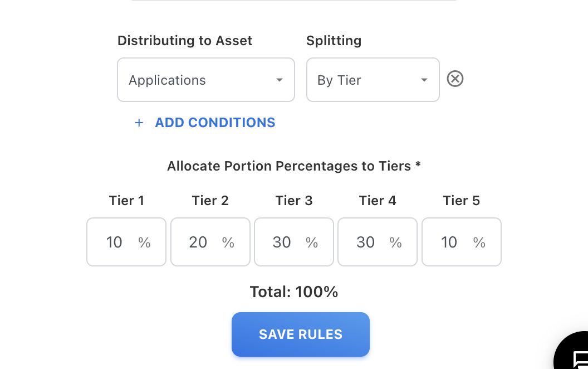Click the arrow in the Applications field
The image size is (588, 369).
[280, 80]
